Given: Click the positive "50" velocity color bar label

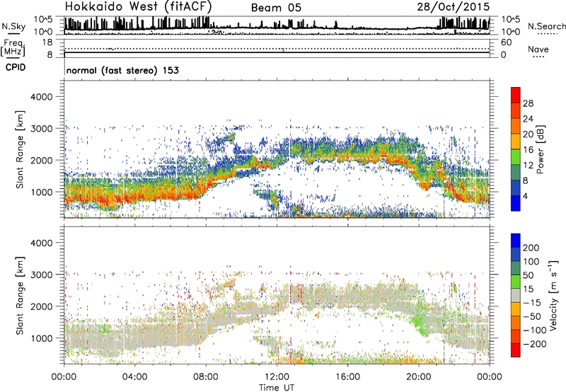Looking at the screenshot, I should tap(529, 275).
